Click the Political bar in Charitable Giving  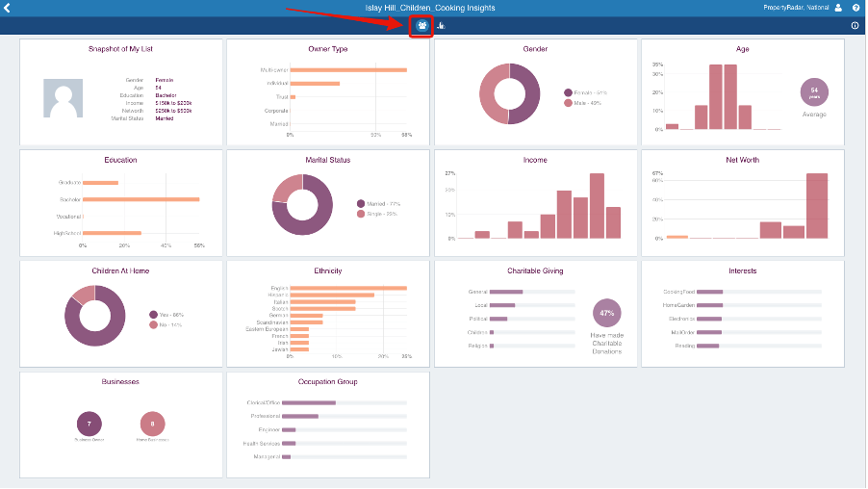498,319
